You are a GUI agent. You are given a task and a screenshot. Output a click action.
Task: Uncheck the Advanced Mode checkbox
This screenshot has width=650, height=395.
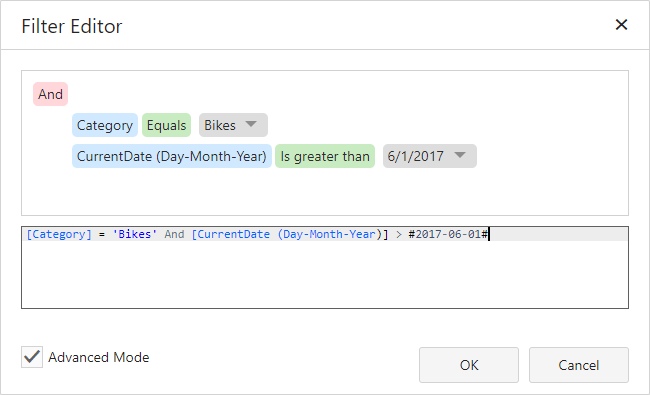click(32, 357)
